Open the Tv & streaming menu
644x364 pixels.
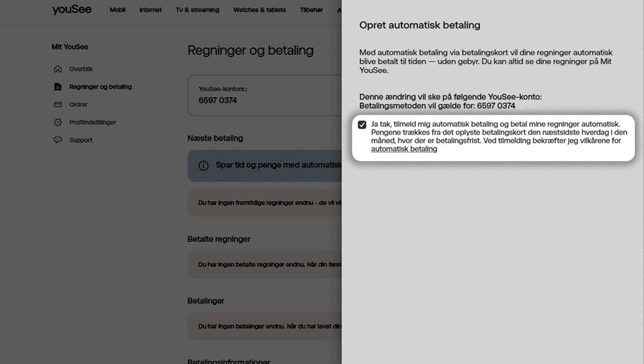197,10
